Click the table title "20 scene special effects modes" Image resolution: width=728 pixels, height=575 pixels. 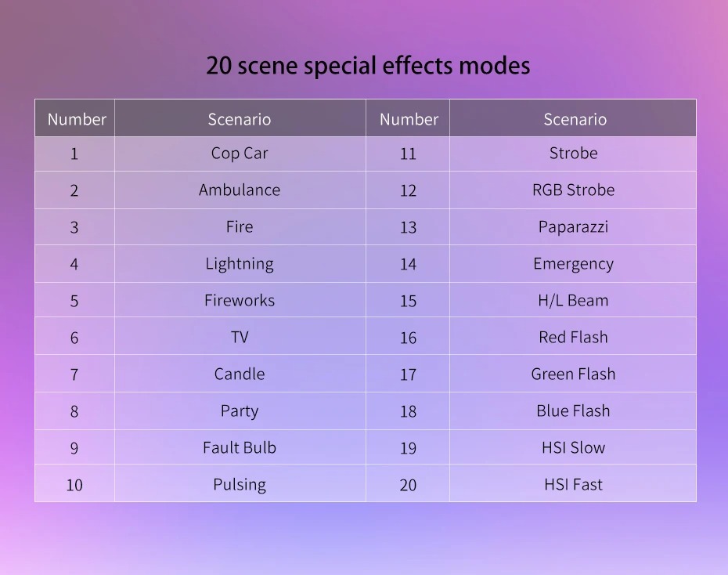(x=368, y=66)
